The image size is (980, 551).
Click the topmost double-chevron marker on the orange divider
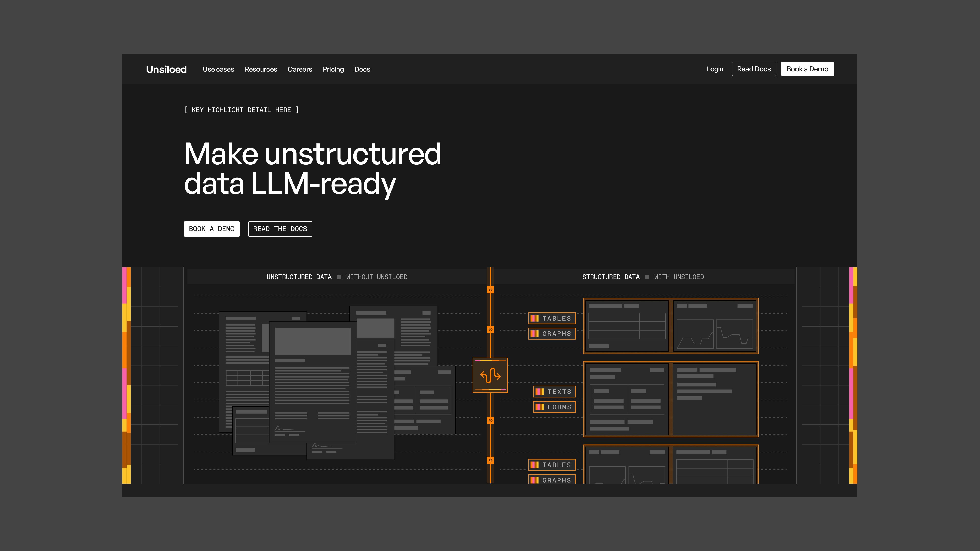click(490, 290)
